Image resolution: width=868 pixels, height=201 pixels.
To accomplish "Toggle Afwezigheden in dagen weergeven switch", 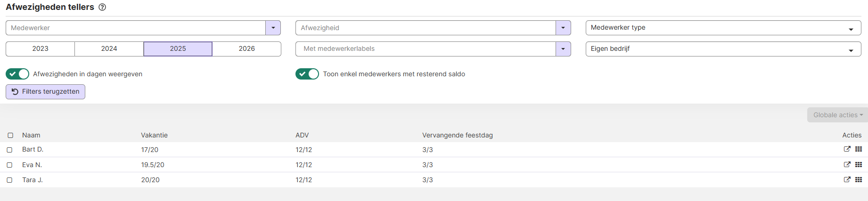I will tap(17, 74).
